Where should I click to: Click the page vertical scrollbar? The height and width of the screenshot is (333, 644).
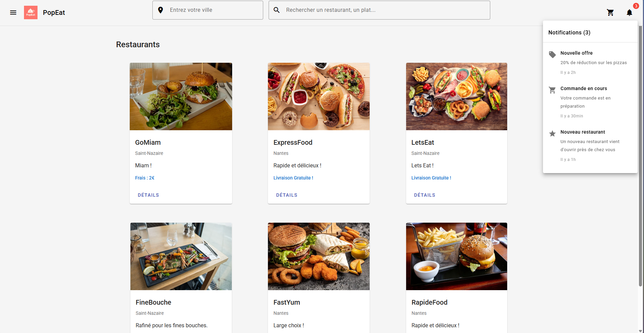[640, 155]
